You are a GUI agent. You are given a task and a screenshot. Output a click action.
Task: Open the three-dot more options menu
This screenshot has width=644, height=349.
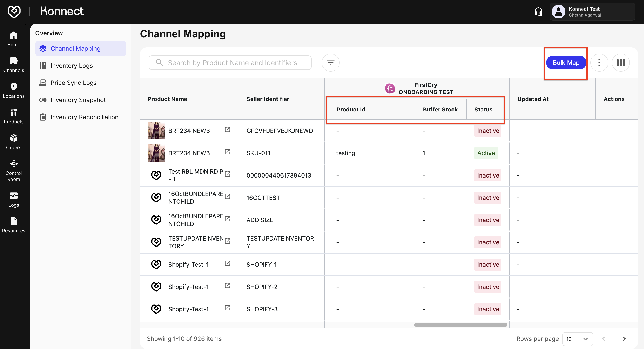[x=599, y=62]
